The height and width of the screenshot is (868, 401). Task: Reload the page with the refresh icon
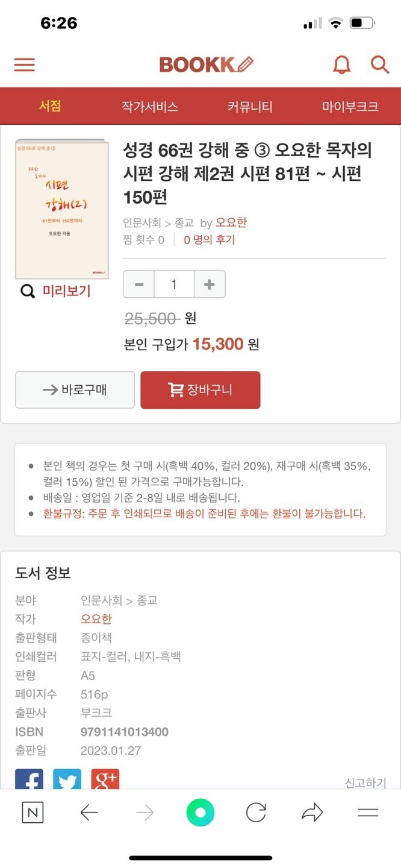(x=256, y=813)
